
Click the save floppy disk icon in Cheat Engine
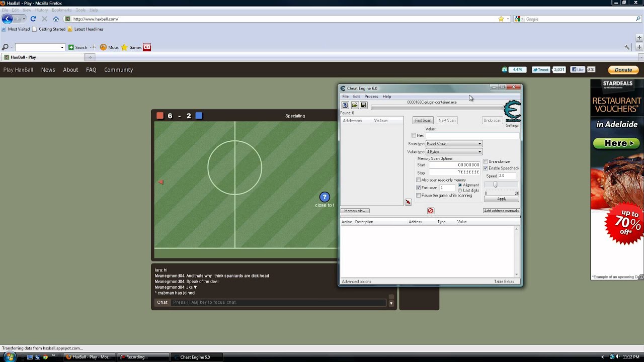click(363, 105)
